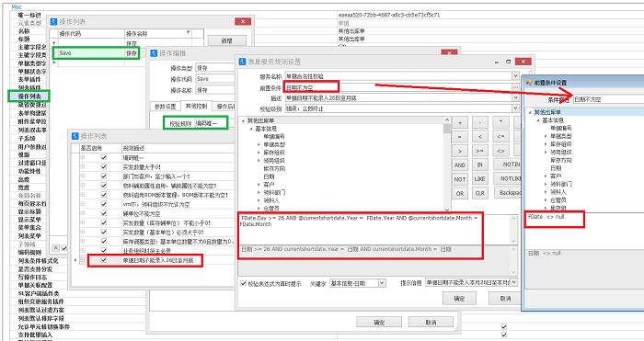Insert the greater-than operator

click(460, 151)
